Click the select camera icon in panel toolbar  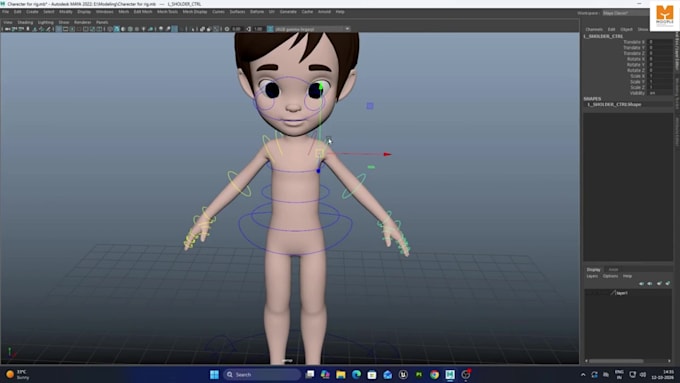click(x=7, y=29)
